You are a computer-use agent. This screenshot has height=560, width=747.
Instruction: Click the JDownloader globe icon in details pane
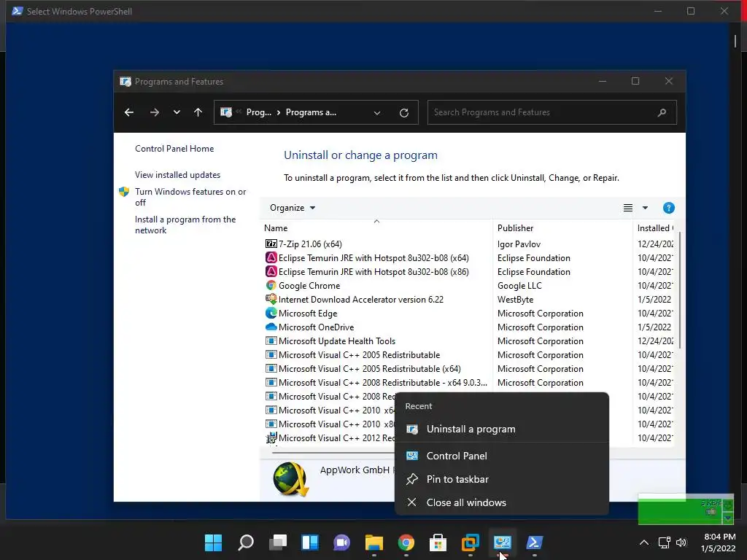coord(290,478)
